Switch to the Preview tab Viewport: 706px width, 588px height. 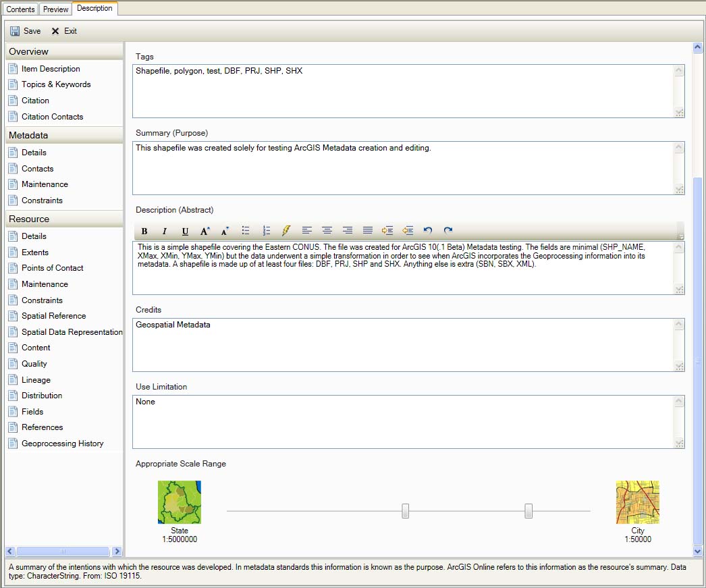point(55,9)
